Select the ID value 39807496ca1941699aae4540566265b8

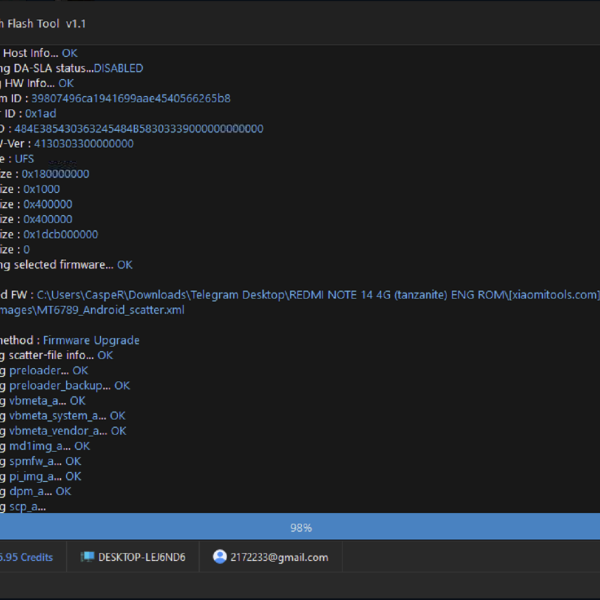click(x=131, y=98)
